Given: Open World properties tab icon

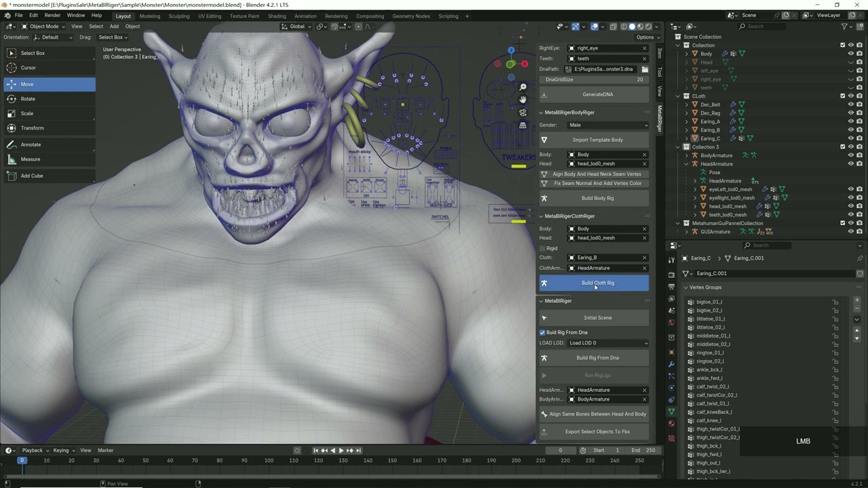Looking at the screenshot, I should 671,323.
